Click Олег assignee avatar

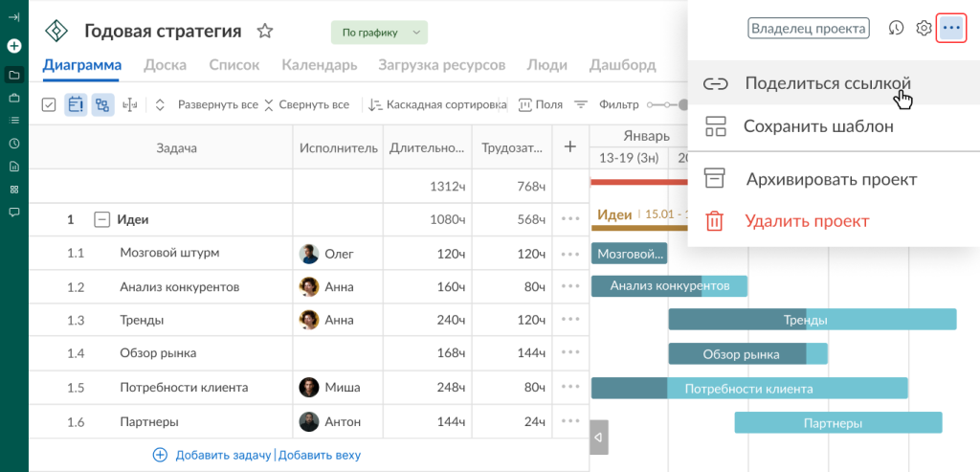click(x=309, y=253)
